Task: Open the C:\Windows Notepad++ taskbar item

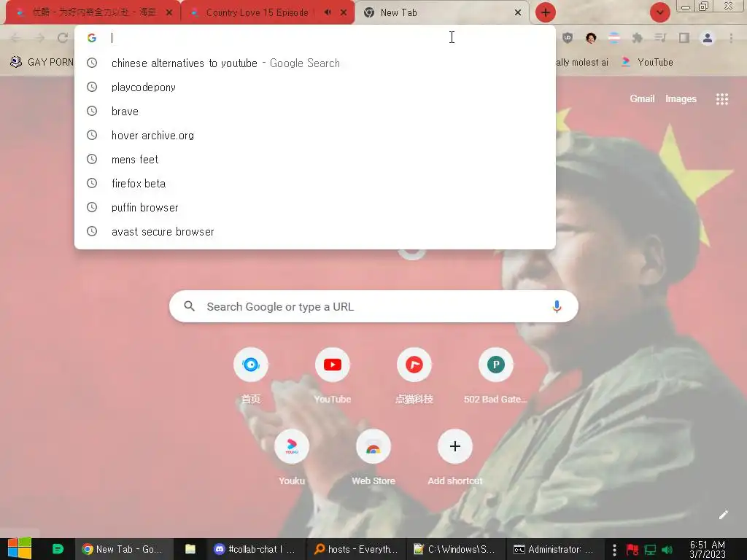Action: pyautogui.click(x=456, y=549)
